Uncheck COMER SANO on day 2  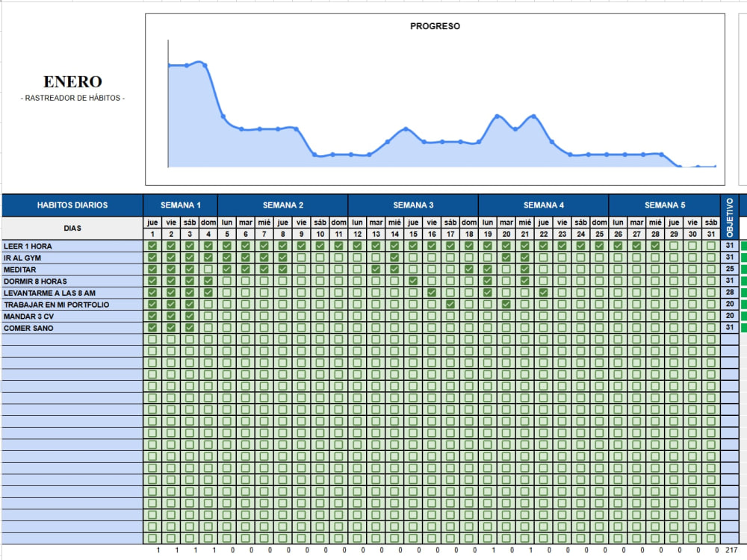point(171,328)
